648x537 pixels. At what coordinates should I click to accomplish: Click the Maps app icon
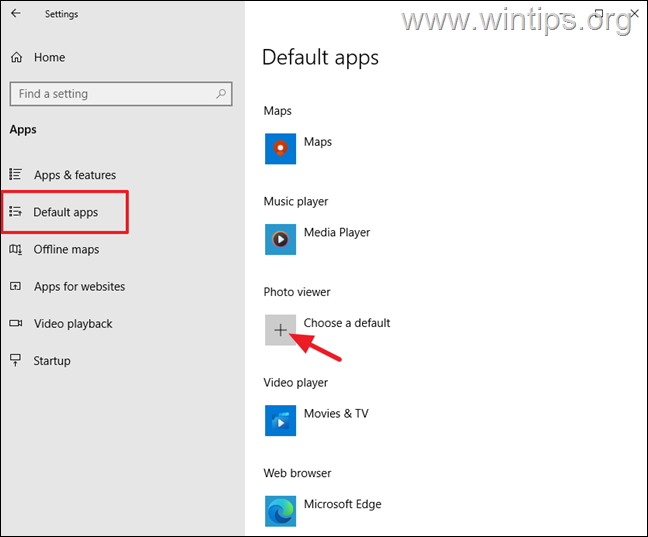pos(280,149)
